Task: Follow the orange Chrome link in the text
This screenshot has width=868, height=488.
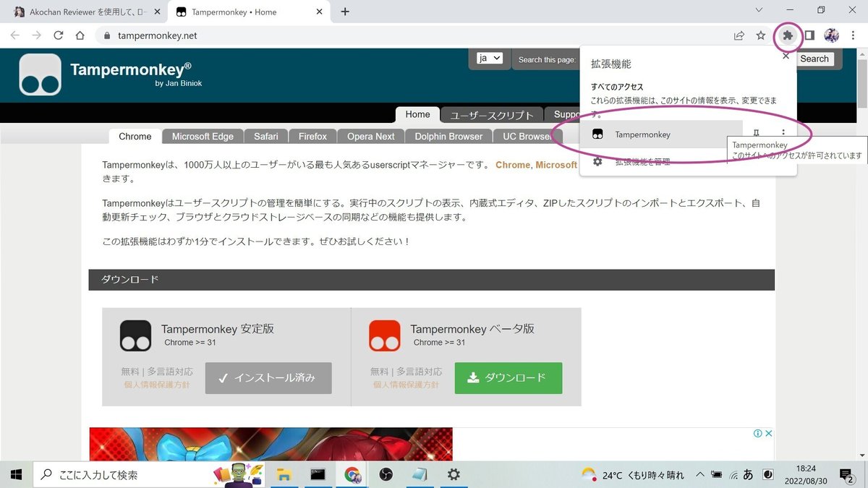Action: click(513, 165)
